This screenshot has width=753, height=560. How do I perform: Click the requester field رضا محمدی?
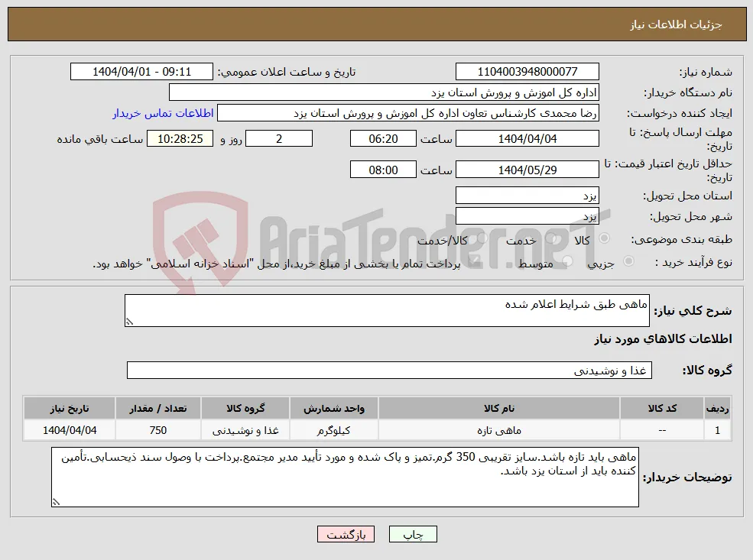click(x=408, y=113)
